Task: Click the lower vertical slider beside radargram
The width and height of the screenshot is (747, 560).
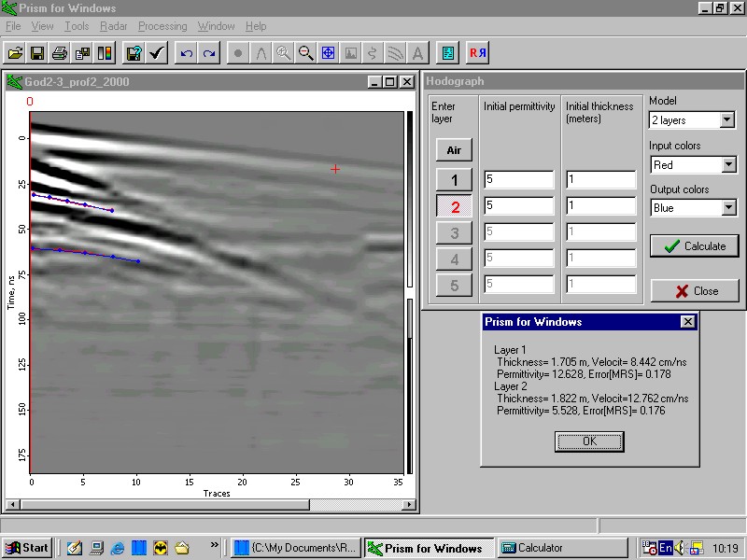Action: point(410,386)
